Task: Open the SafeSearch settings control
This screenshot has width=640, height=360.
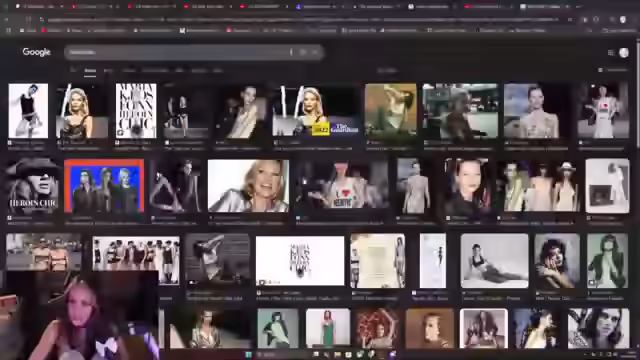Action: (x=613, y=70)
